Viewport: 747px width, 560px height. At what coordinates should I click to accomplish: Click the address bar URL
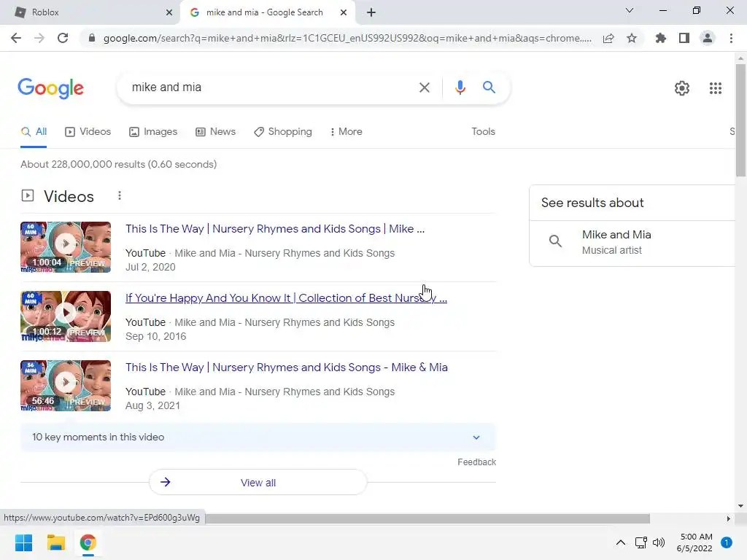coord(347,38)
